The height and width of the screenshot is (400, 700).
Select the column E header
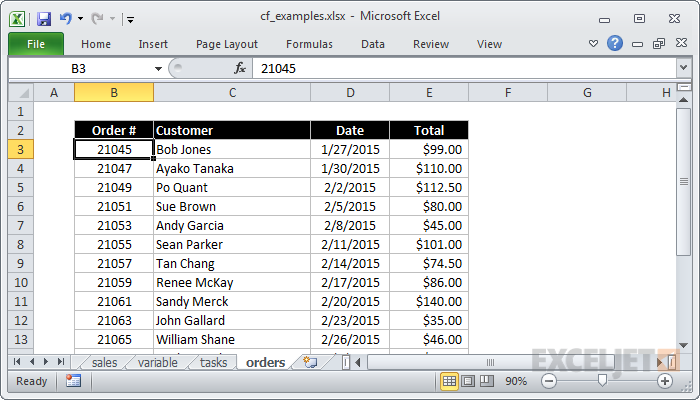[x=429, y=92]
